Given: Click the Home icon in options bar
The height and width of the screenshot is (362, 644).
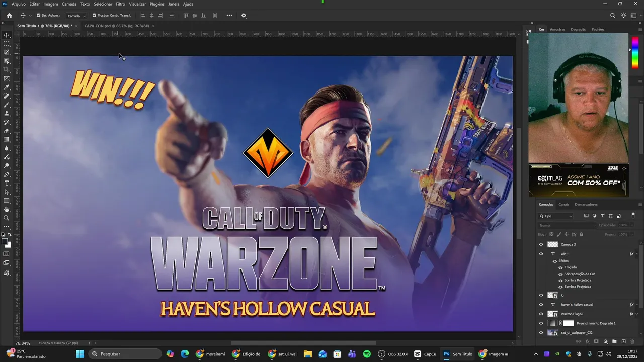Looking at the screenshot, I should (9, 16).
